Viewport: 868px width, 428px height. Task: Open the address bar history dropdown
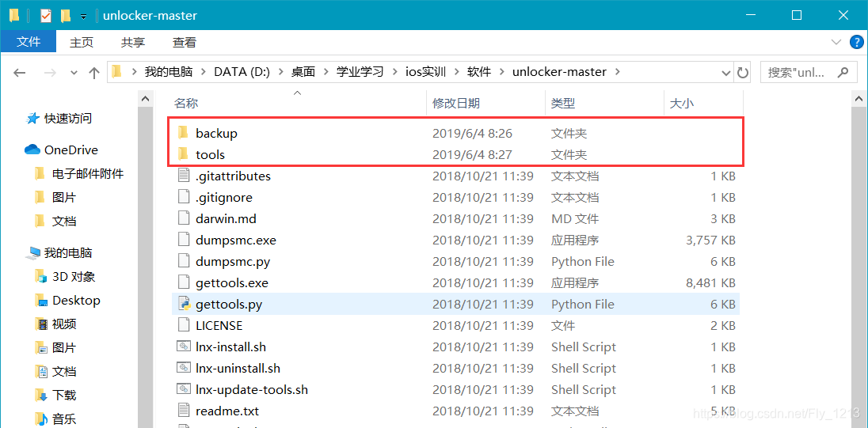pos(725,73)
